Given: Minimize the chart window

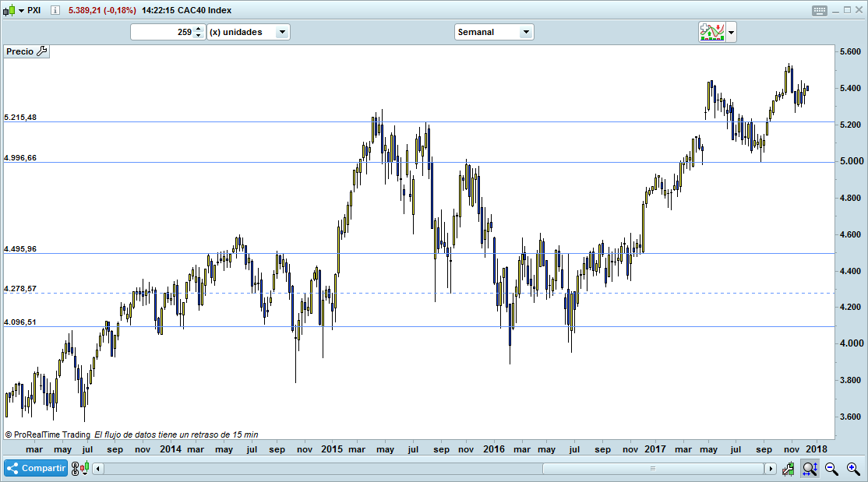Looking at the screenshot, I should 836,11.
